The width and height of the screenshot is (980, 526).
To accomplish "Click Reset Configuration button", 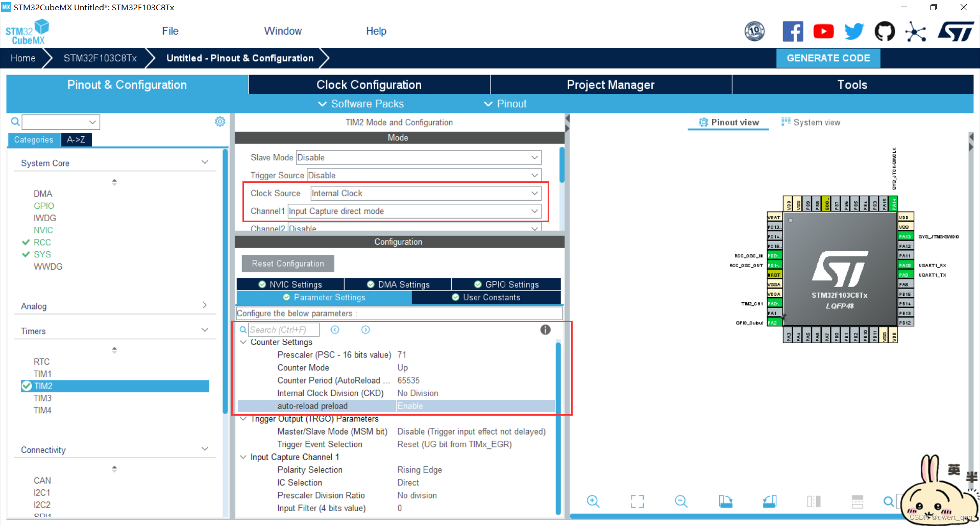I will (288, 264).
